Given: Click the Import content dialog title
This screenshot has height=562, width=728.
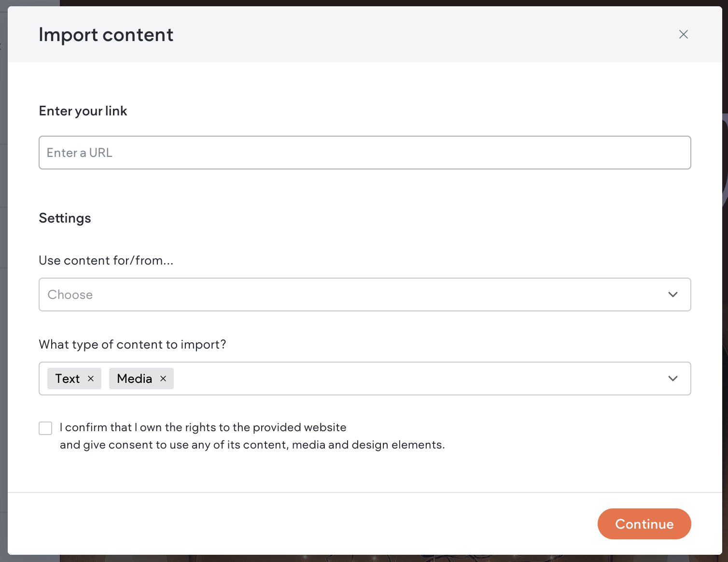Looking at the screenshot, I should 106,34.
